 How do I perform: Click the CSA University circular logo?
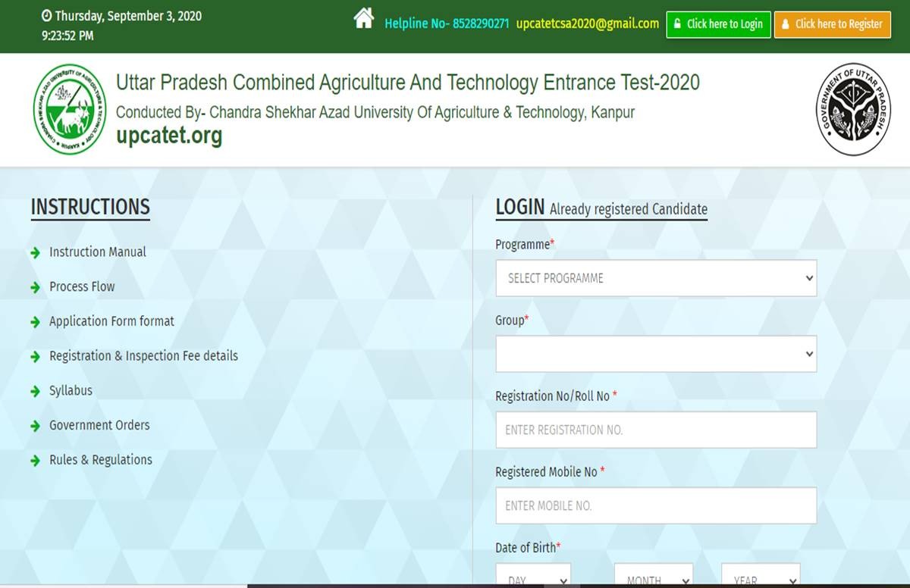point(71,109)
